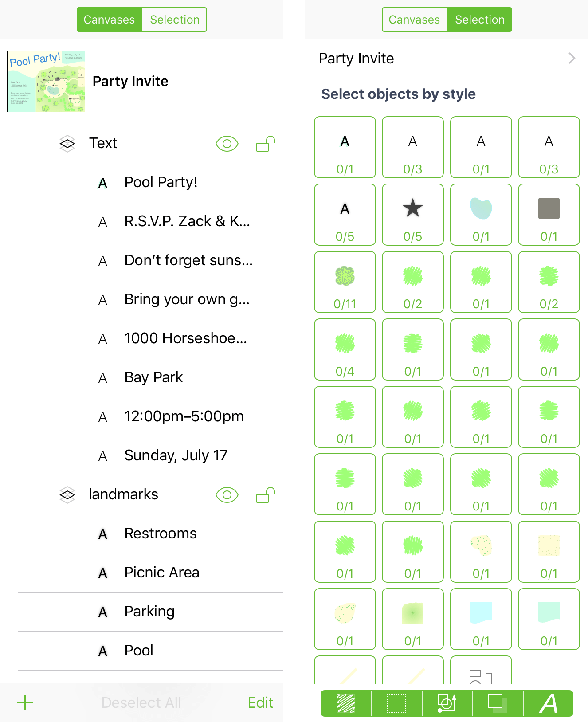Image resolution: width=588 pixels, height=722 pixels.
Task: Open the Party Invite canvas thumbnail
Action: tap(46, 82)
